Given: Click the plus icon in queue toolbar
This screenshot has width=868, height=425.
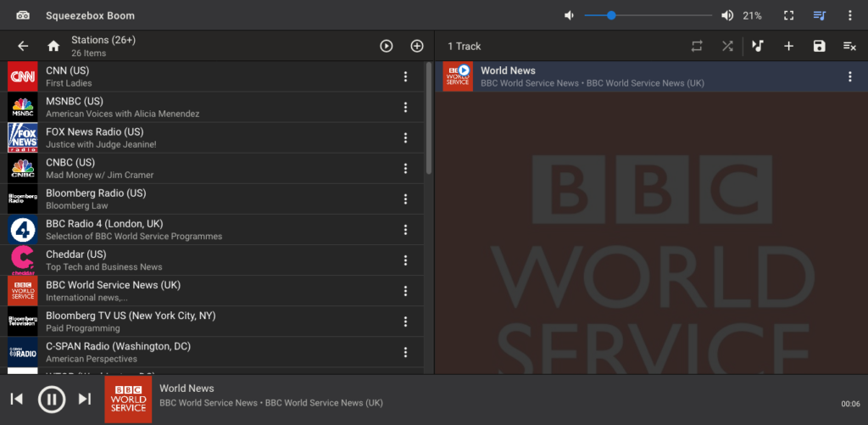Looking at the screenshot, I should click(x=788, y=46).
